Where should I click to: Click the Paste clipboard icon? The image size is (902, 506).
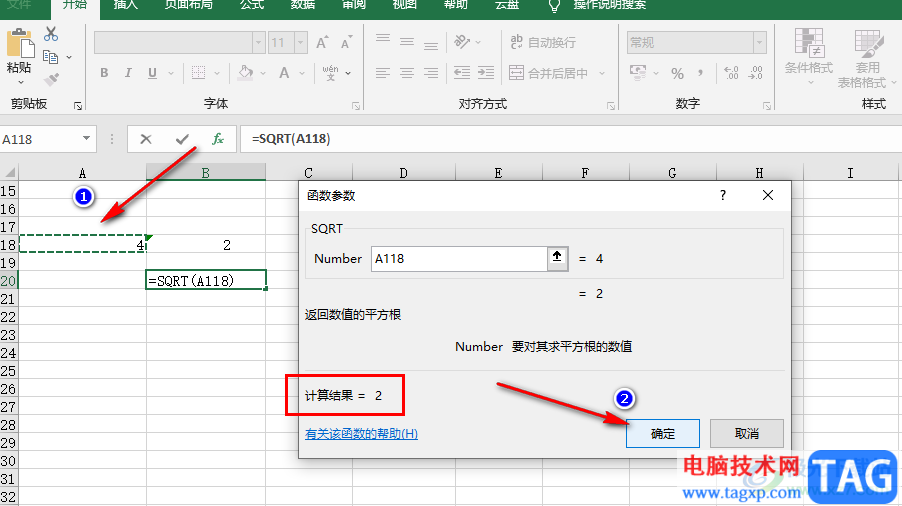coord(20,43)
